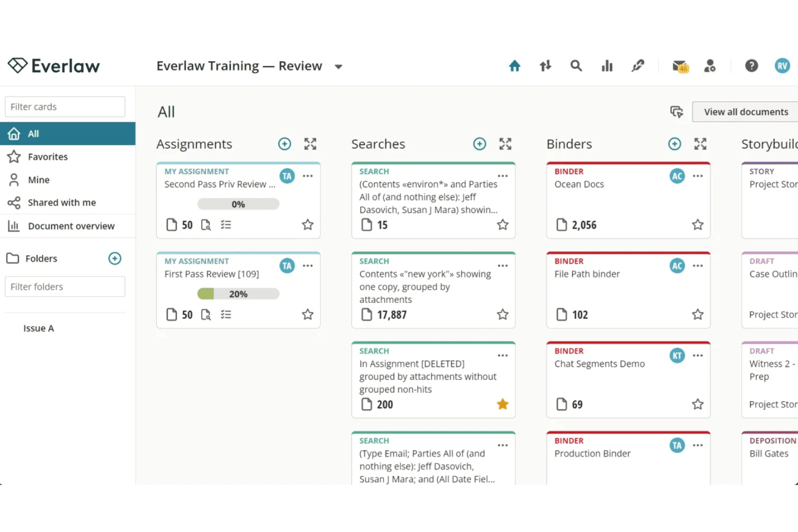Click the 0% progress bar on Second Pass Priv Review
Screen dimensions: 798x532
tap(238, 204)
